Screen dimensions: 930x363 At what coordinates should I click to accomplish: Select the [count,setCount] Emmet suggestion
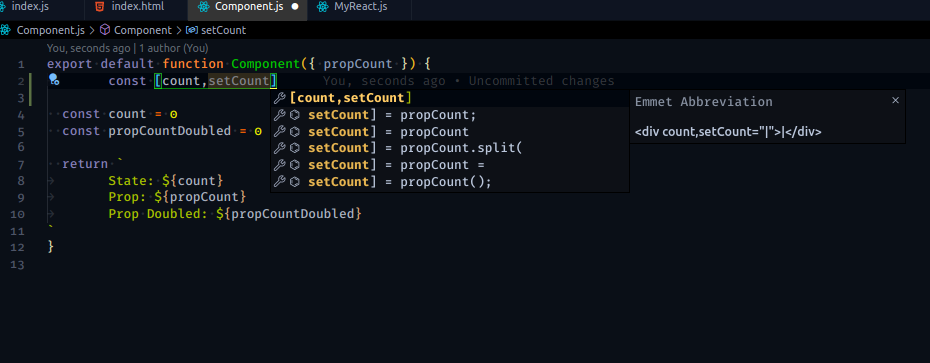(450, 98)
